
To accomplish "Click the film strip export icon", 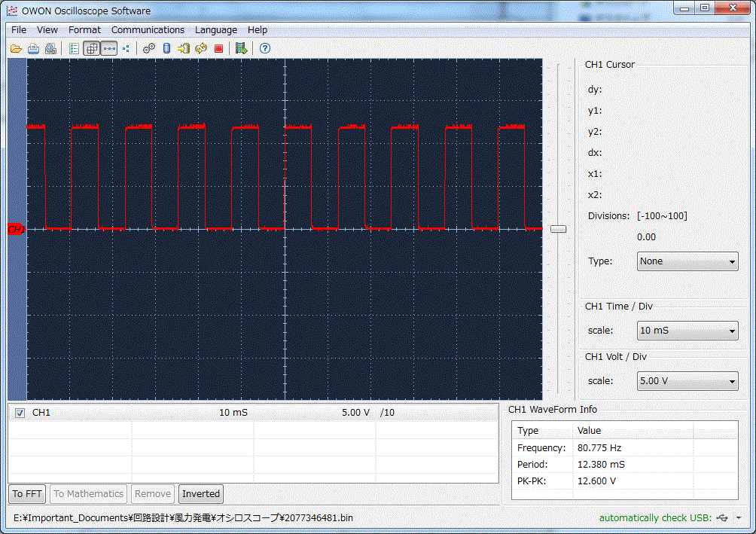I will [242, 49].
